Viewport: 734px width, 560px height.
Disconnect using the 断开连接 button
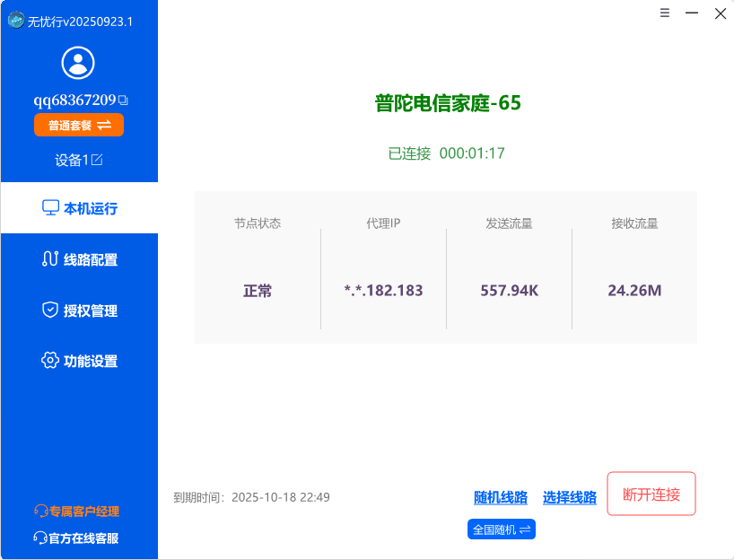click(651, 494)
